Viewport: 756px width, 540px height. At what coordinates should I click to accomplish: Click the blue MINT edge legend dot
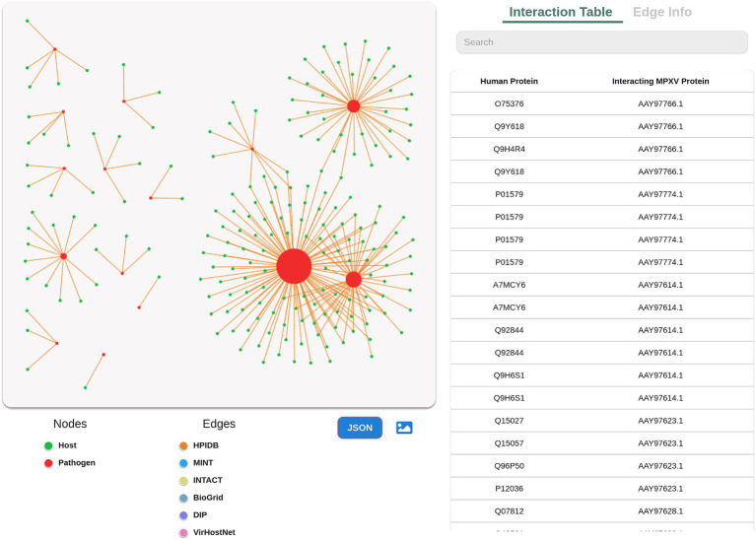[x=183, y=463]
